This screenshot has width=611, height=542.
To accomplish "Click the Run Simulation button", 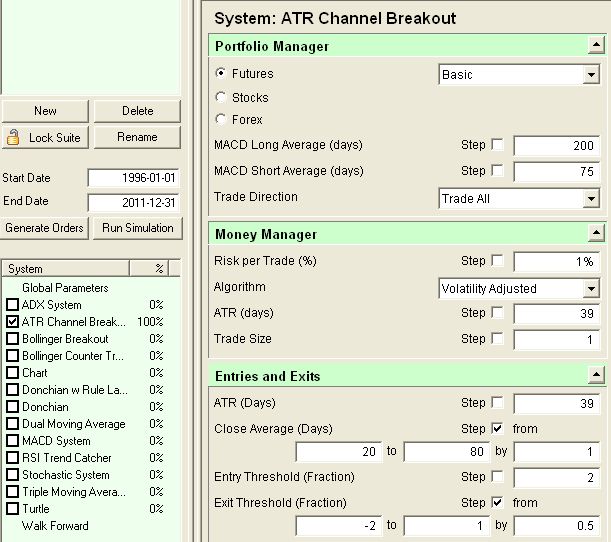I will (x=138, y=228).
